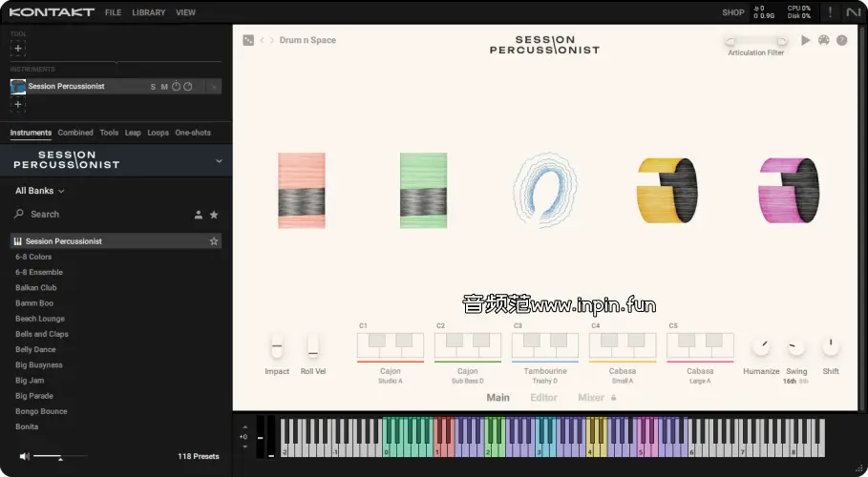Click the exclamation alert icon
Screen dimensions: 868x477
(830, 12)
